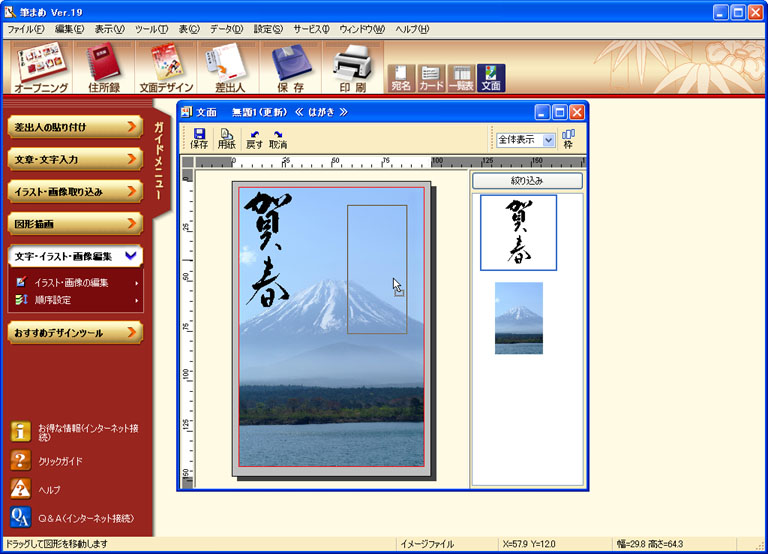Collapse the 文字・イラスト・画像編集 section
The image size is (768, 554).
coord(130,257)
